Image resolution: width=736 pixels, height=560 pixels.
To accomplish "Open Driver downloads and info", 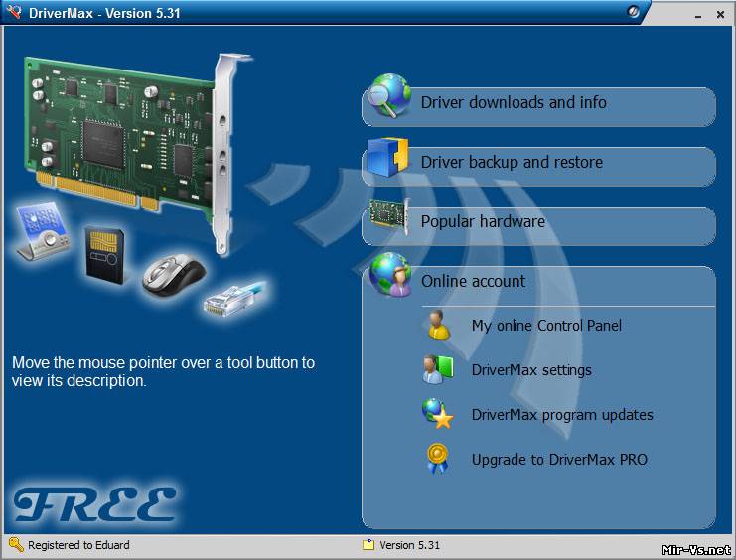I will [514, 102].
